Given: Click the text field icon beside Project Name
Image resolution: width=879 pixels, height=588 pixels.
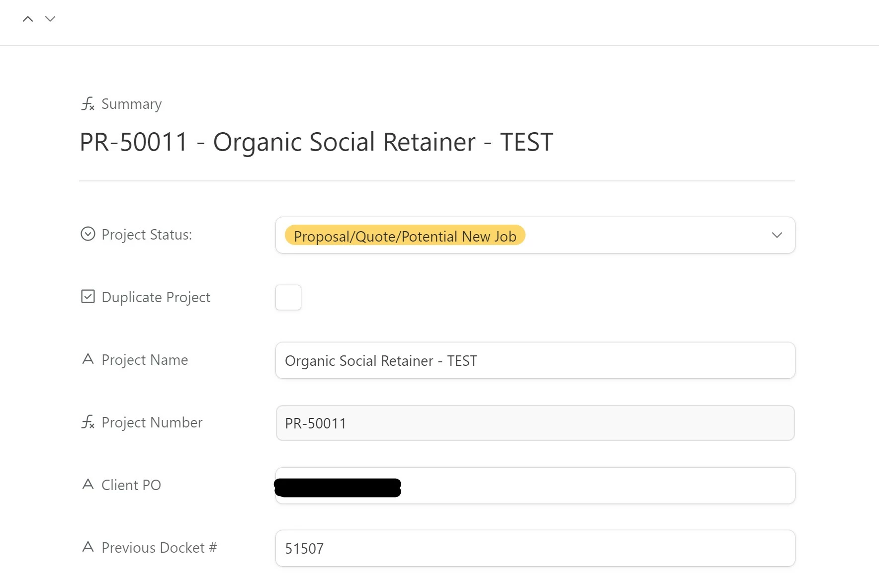Looking at the screenshot, I should [88, 359].
